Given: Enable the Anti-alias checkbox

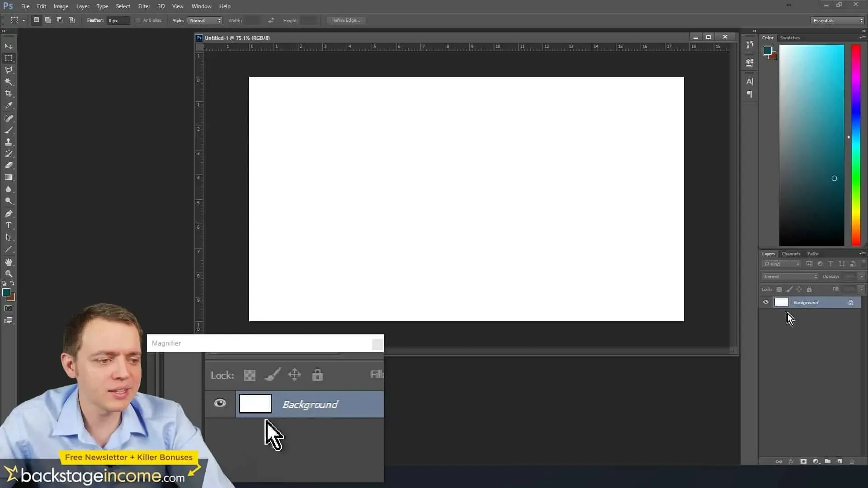Looking at the screenshot, I should point(137,20).
